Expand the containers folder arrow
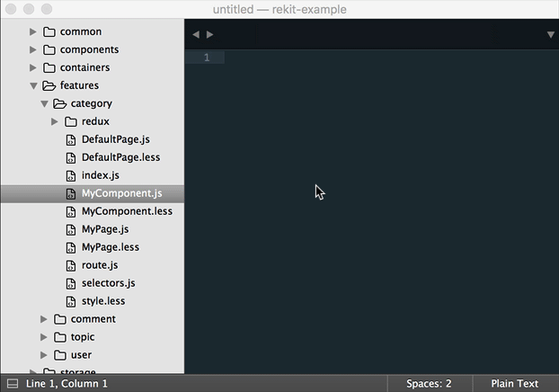Image resolution: width=559 pixels, height=392 pixels. coord(32,67)
